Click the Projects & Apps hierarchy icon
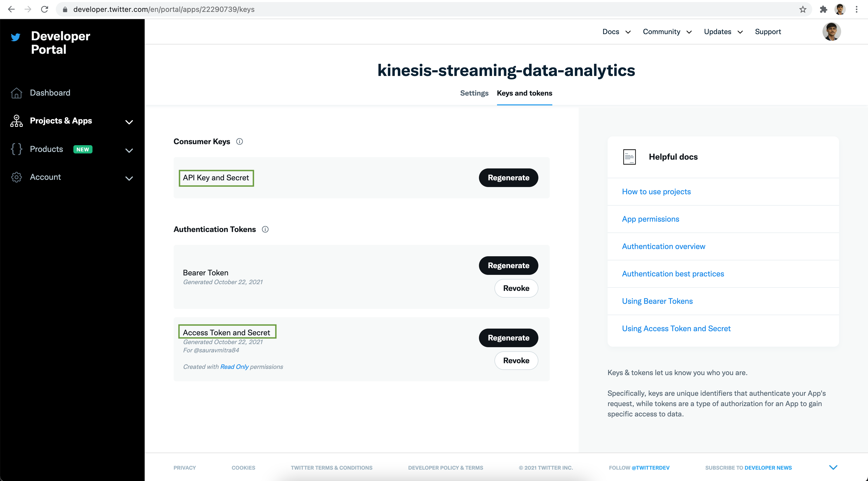The height and width of the screenshot is (481, 868). click(x=16, y=121)
